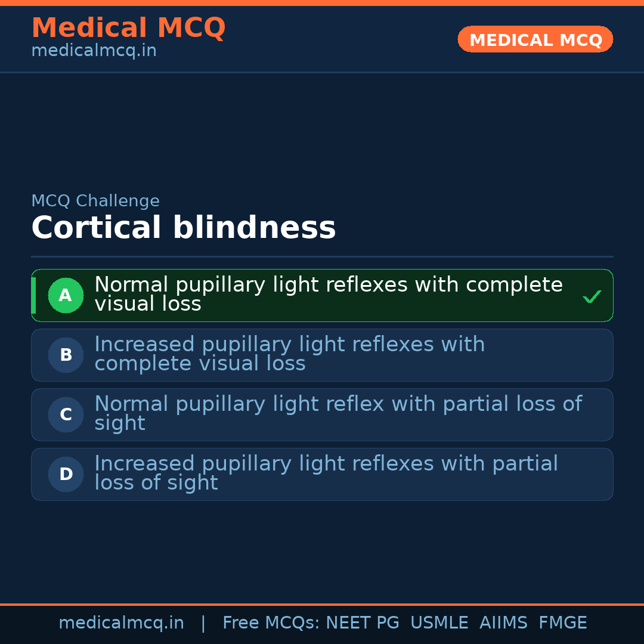Click USMLE in the footer
Screen dimensions: 644x644
click(x=439, y=623)
